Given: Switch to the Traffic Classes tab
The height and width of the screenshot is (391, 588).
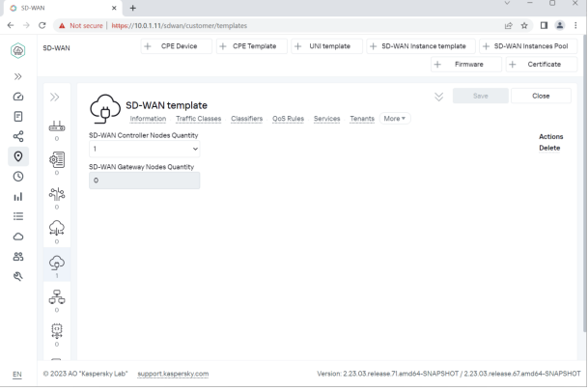Looking at the screenshot, I should (x=198, y=119).
